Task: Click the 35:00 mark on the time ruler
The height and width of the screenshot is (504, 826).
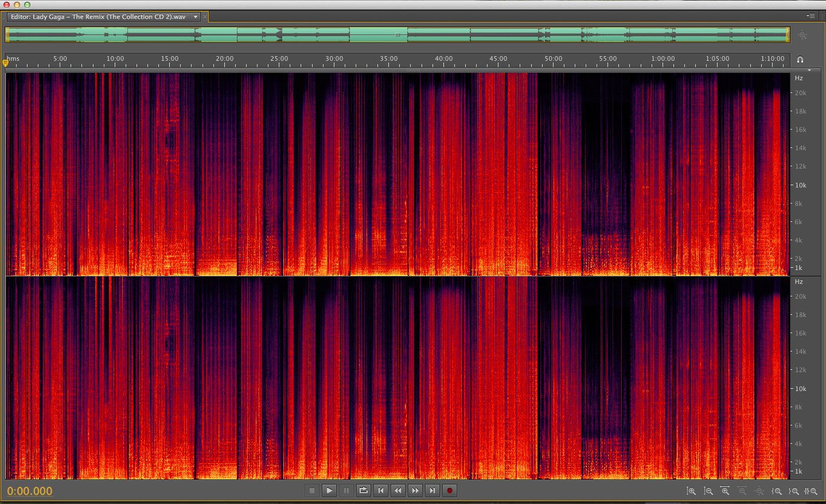Action: pos(388,59)
